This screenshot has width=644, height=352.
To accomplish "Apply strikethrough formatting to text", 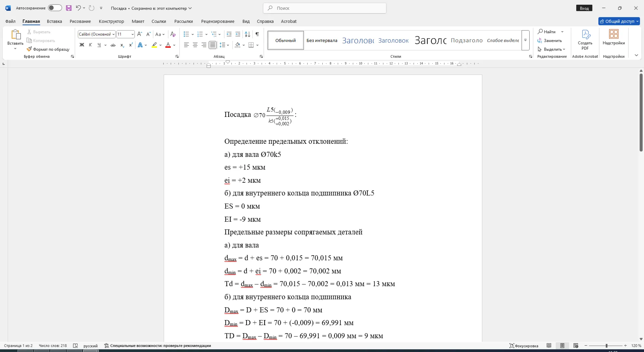I will coord(113,45).
